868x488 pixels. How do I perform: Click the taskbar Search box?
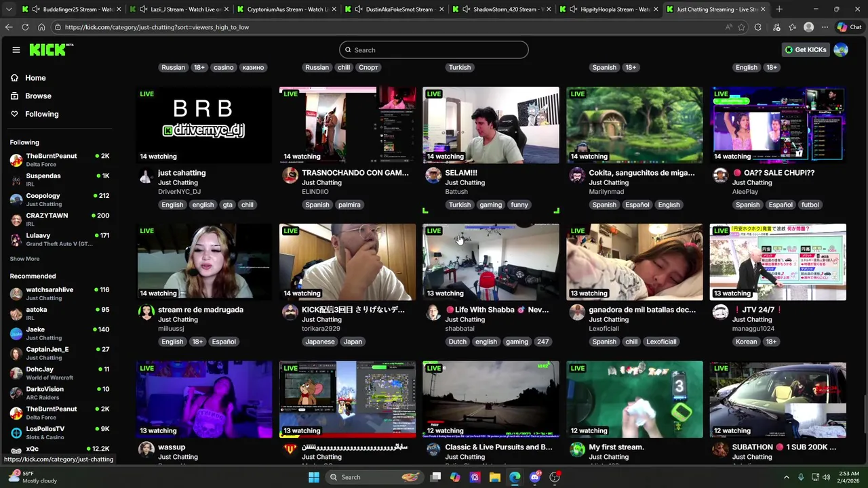click(x=374, y=477)
